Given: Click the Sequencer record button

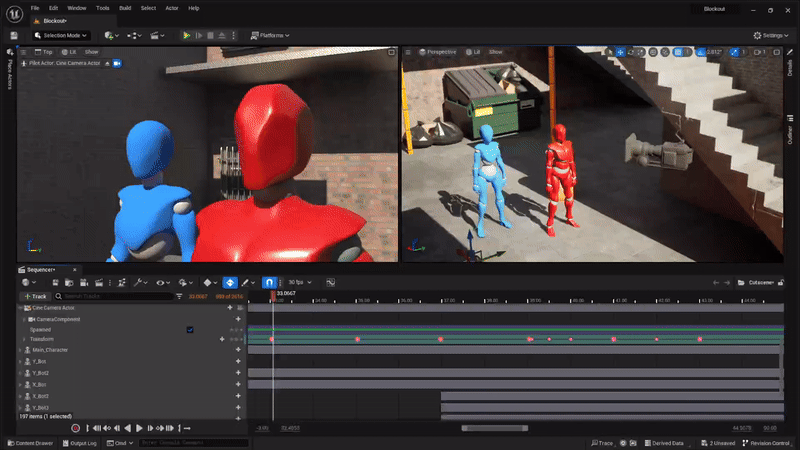Looking at the screenshot, I should point(75,428).
